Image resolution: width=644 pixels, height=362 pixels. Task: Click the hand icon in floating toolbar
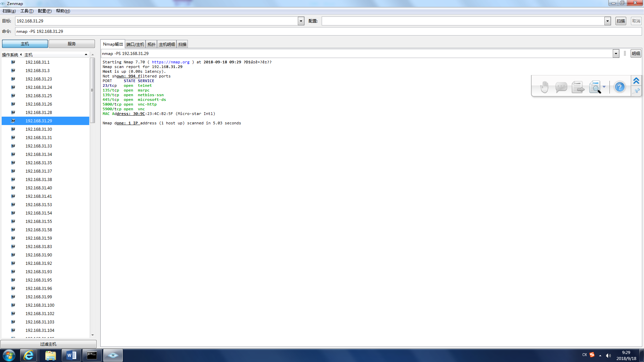[544, 87]
